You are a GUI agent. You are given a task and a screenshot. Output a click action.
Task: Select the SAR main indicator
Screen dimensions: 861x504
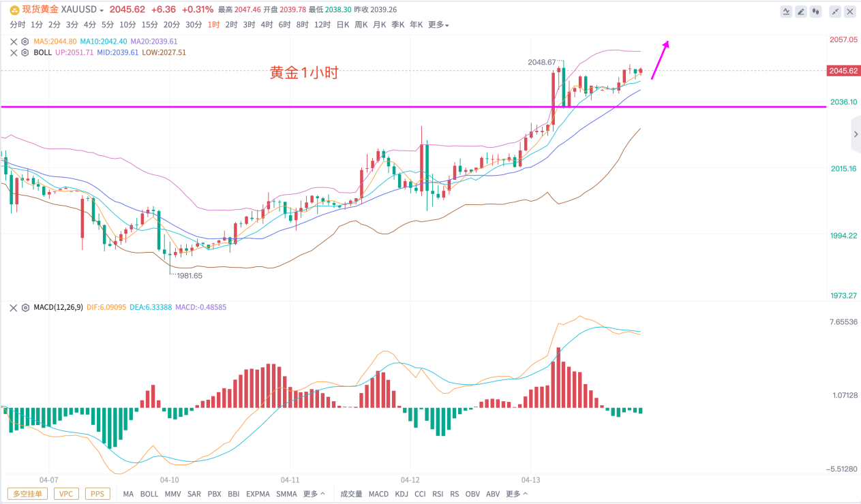(x=194, y=494)
